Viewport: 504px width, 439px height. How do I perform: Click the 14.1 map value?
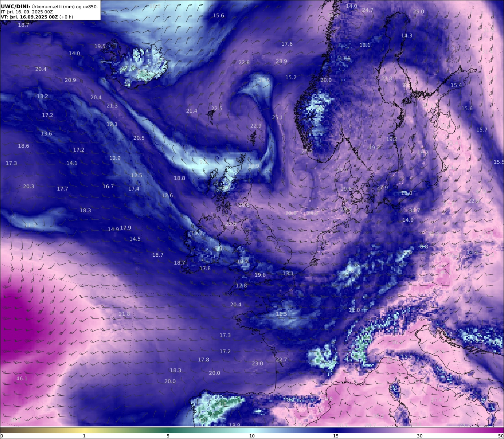click(72, 163)
